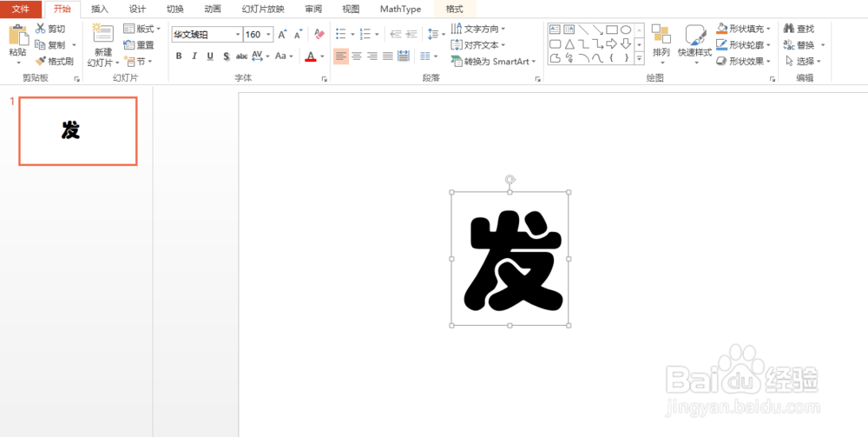Choose the left brace shape
This screenshot has width=868, height=437.
click(612, 57)
